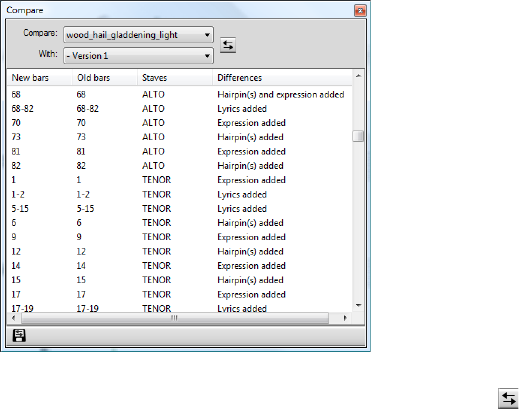This screenshot has width=519, height=409.
Task: Select row ALTO bar 68 Hairpin(s) and expression added
Action: pyautogui.click(x=179, y=95)
